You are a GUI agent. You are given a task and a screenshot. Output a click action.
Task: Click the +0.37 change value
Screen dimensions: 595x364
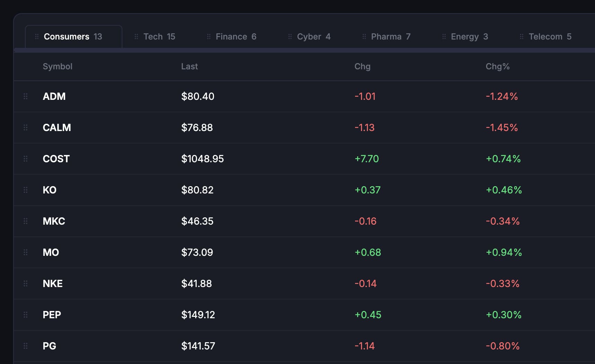click(x=368, y=190)
